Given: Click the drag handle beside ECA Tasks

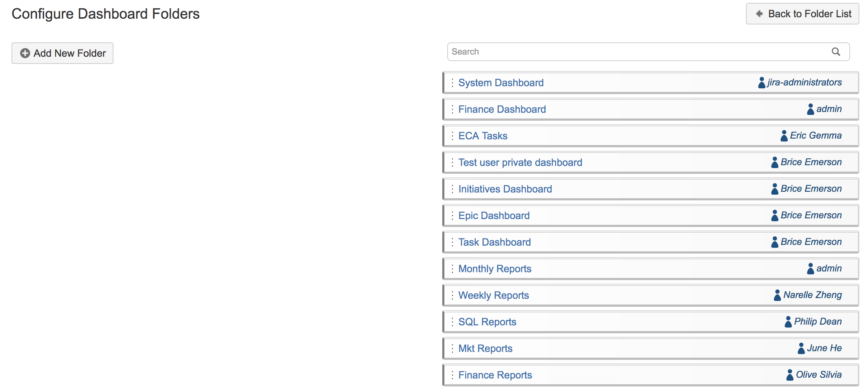Looking at the screenshot, I should [452, 136].
